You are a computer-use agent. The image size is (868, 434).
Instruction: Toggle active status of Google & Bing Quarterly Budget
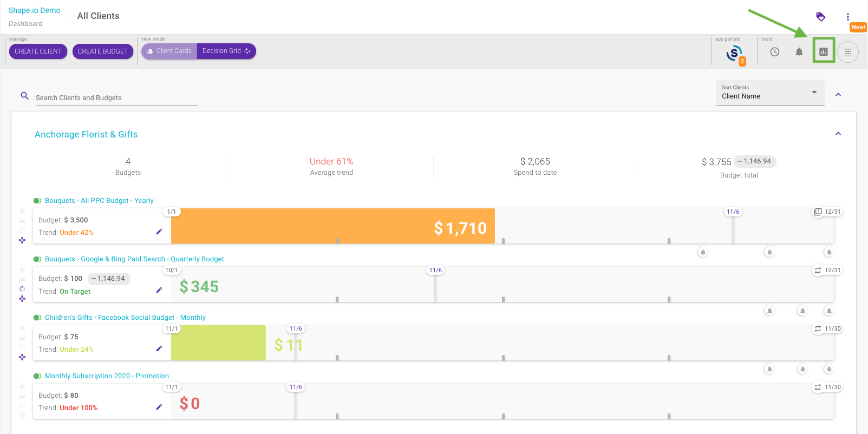tap(37, 259)
